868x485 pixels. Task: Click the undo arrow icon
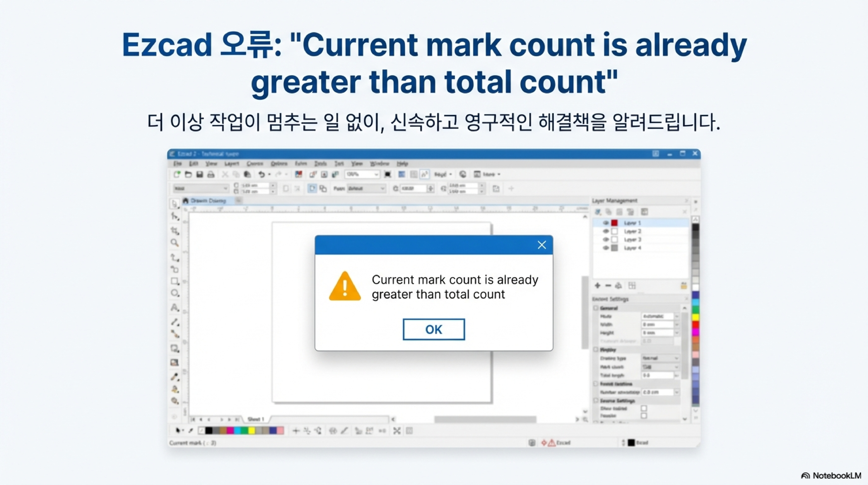tap(261, 174)
